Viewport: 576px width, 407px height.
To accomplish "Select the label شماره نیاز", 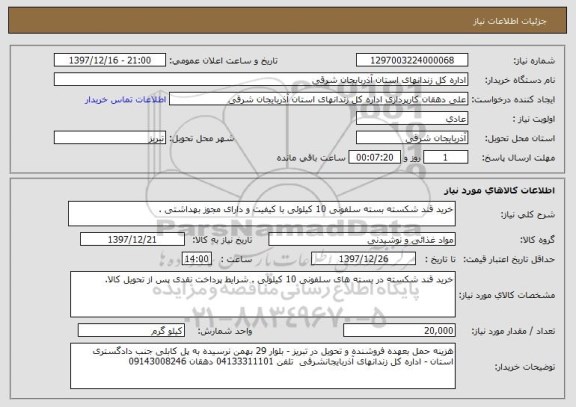I will click(x=534, y=61).
